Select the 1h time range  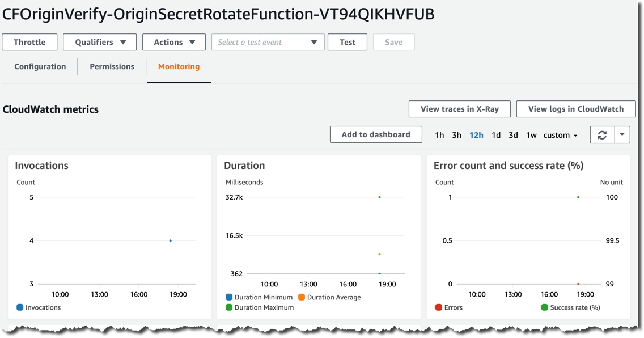click(x=439, y=135)
